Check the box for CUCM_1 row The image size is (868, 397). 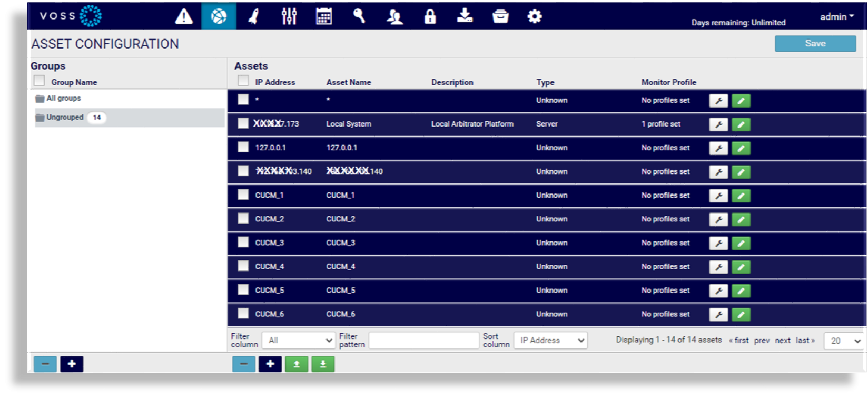tap(243, 194)
